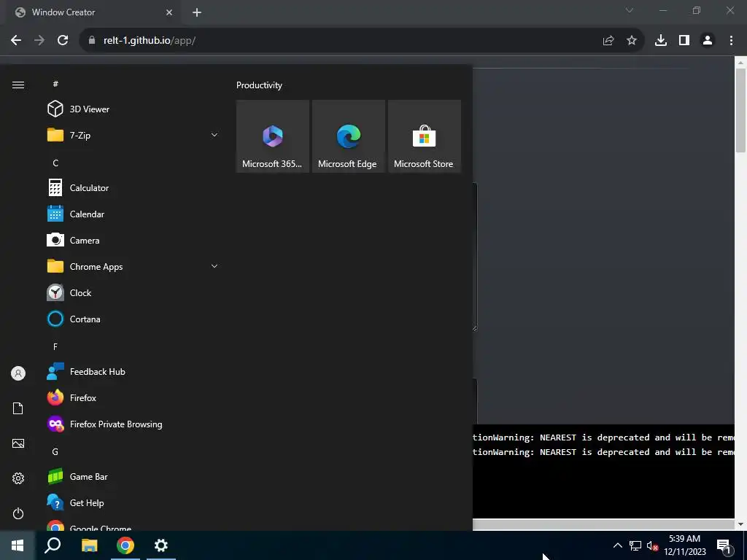Show hidden tray icons chevron
The image size is (747, 560).
pyautogui.click(x=617, y=545)
